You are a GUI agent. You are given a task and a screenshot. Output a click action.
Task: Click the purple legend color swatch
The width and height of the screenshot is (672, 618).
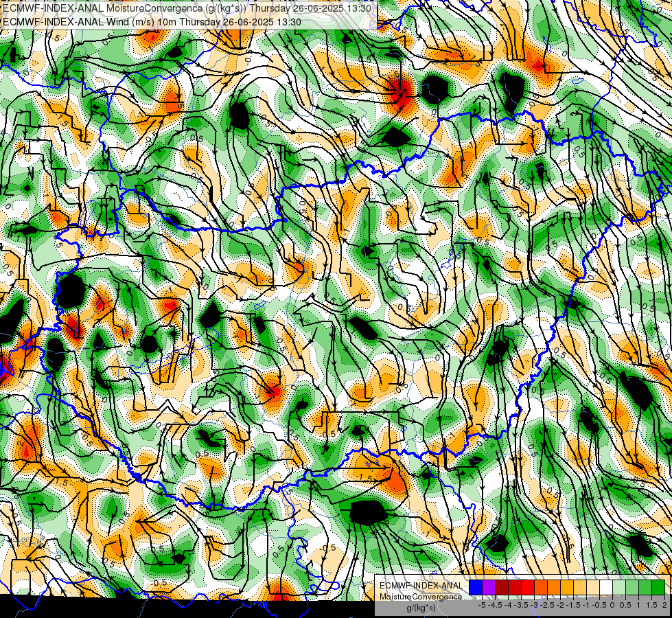point(489,587)
